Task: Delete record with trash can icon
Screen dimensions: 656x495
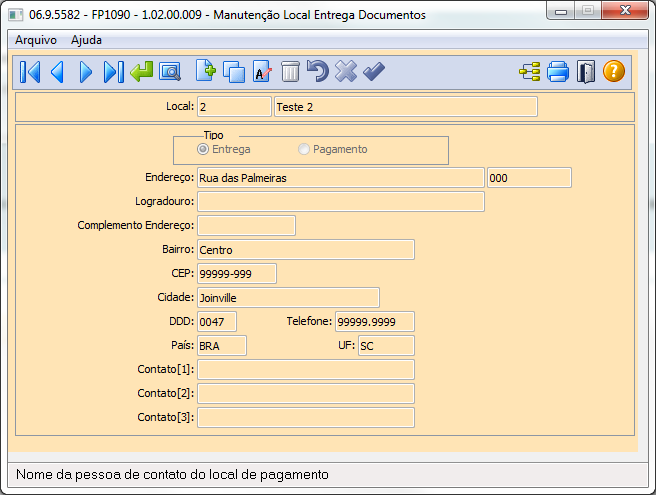Action: click(x=290, y=71)
